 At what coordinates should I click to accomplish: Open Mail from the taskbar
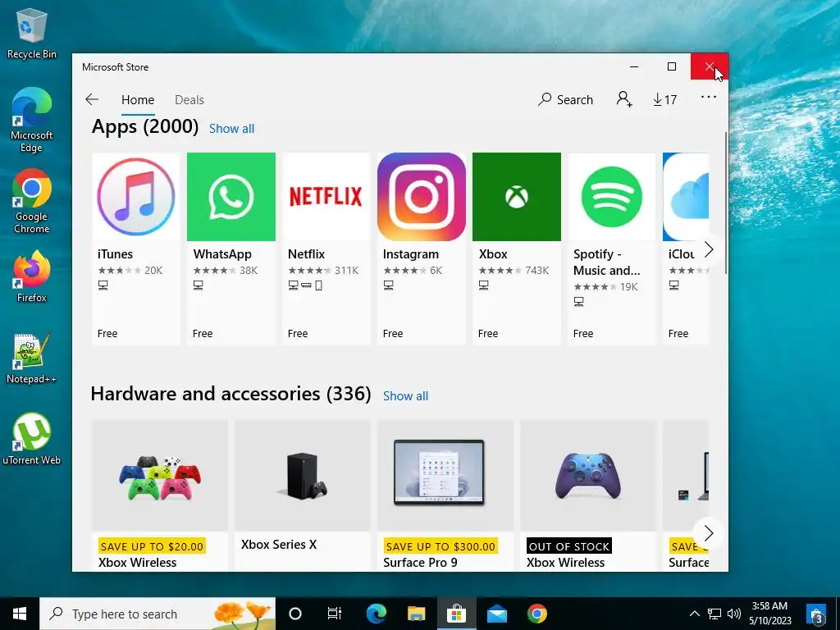point(496,614)
